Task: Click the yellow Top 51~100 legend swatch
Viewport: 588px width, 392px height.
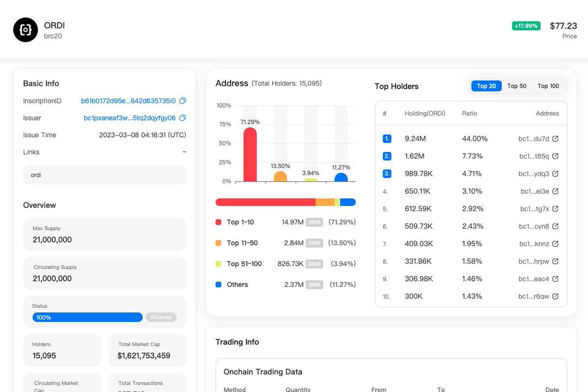Action: (x=219, y=264)
